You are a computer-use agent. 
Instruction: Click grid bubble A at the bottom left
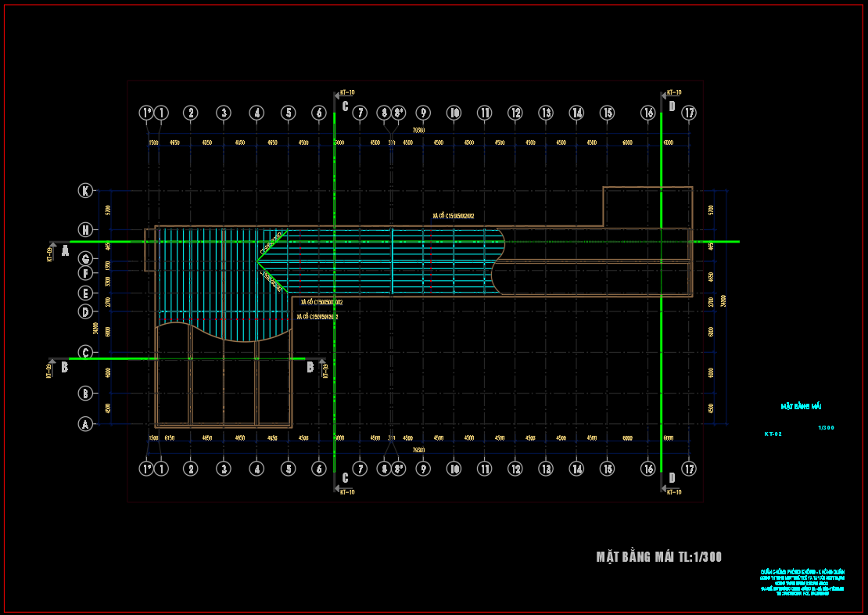[85, 424]
